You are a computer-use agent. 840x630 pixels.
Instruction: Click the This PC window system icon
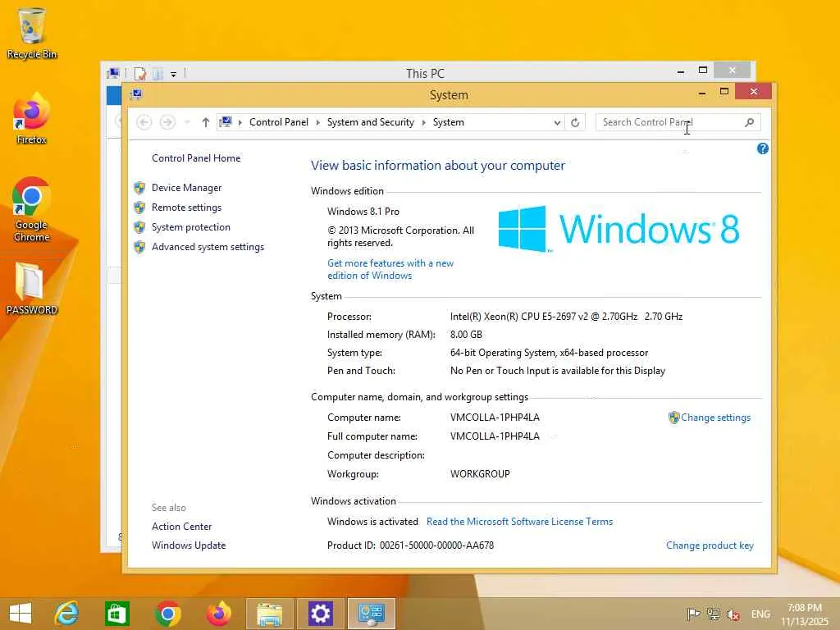pyautogui.click(x=113, y=73)
